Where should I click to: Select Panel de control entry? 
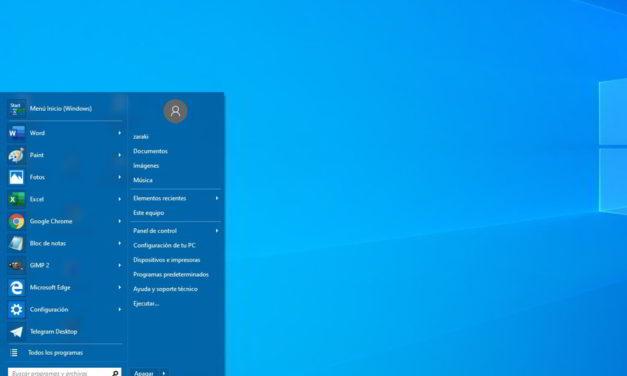(155, 231)
